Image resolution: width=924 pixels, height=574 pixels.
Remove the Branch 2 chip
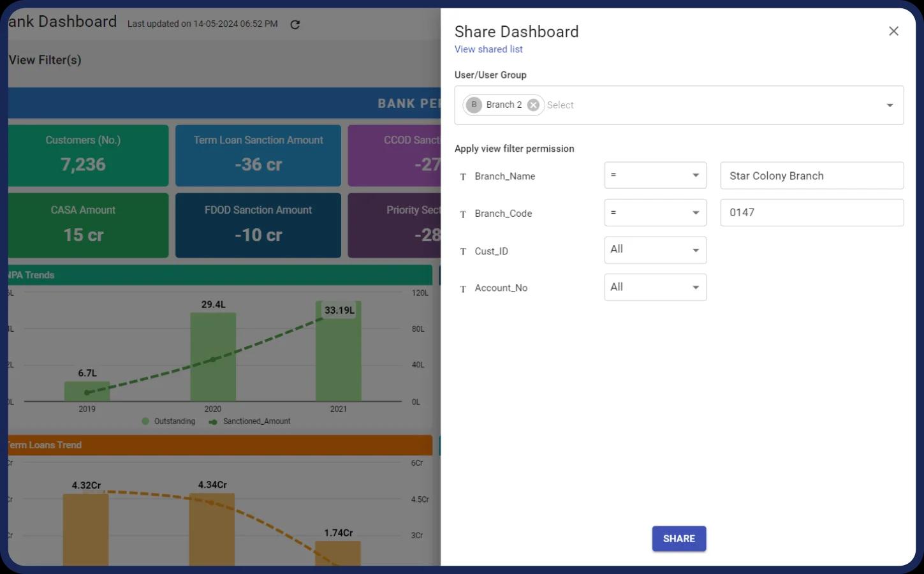click(533, 105)
